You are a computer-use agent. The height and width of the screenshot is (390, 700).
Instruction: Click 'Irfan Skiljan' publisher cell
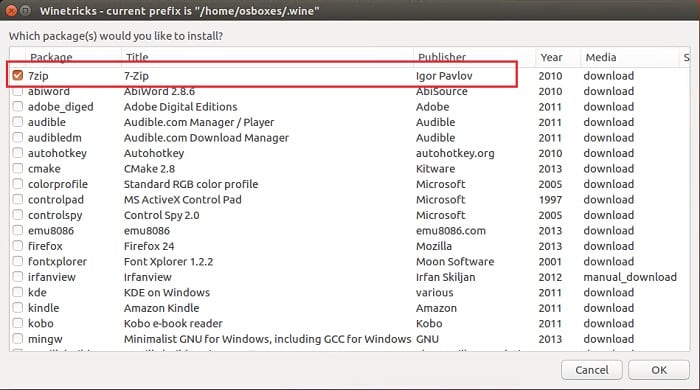pos(446,277)
